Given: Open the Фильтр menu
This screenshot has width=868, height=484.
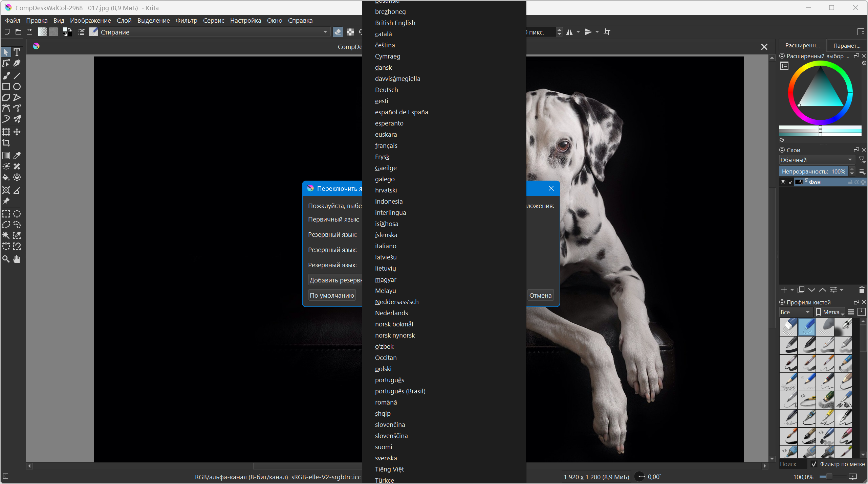Looking at the screenshot, I should [186, 20].
